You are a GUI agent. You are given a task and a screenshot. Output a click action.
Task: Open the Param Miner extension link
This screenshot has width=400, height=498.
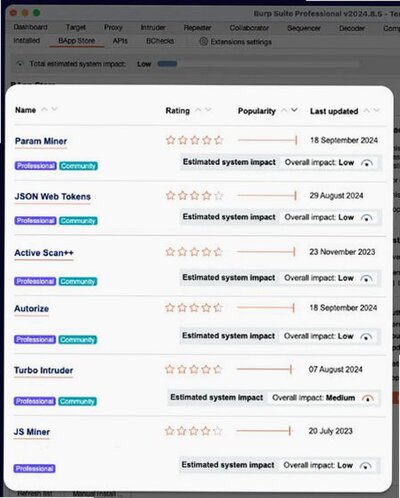click(x=41, y=141)
